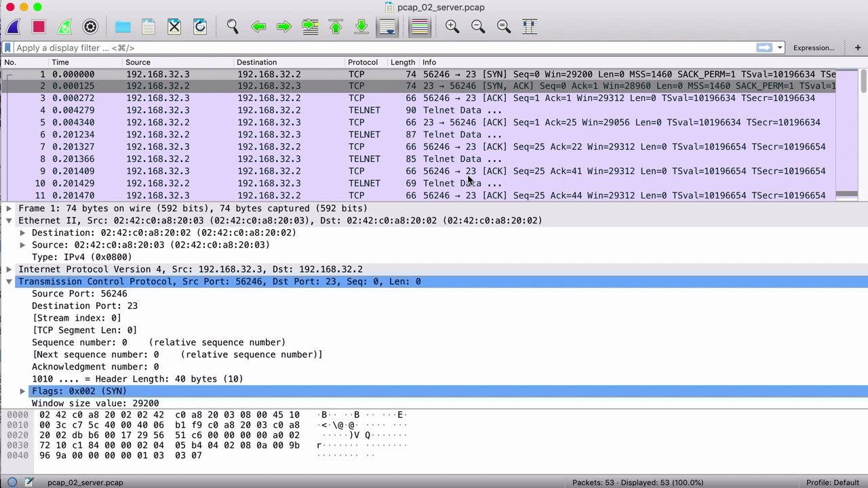
Task: Jump to the first packet with the up arrow icon
Action: (336, 26)
